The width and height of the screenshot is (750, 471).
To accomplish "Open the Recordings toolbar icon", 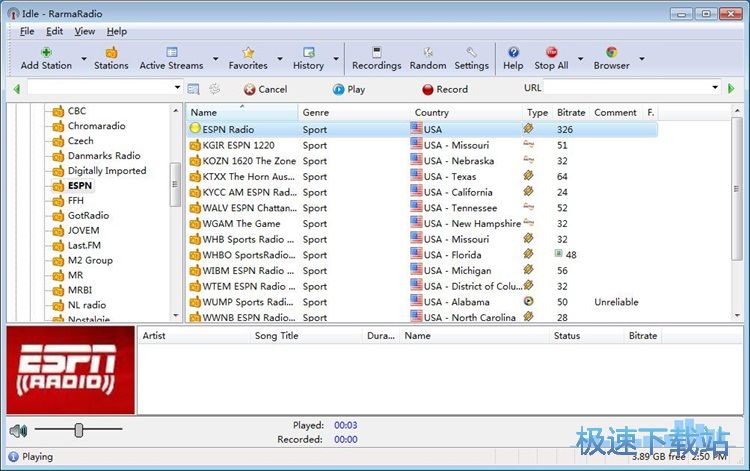I will pyautogui.click(x=376, y=52).
